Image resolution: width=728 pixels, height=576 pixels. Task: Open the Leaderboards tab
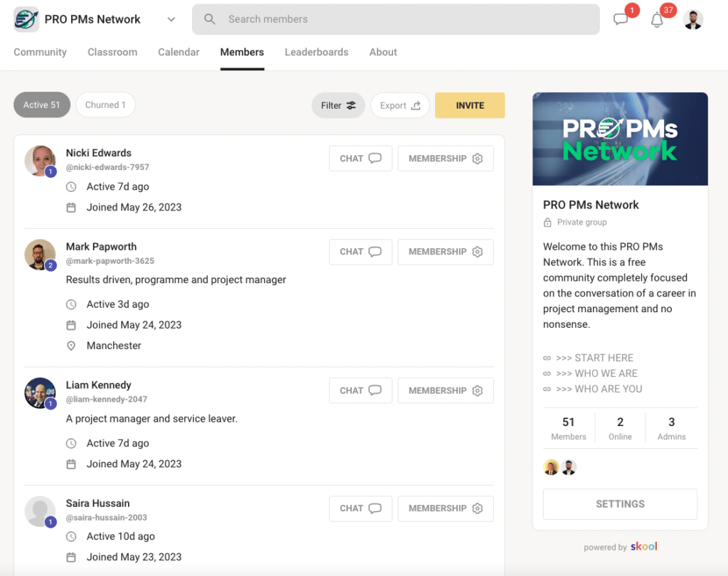pyautogui.click(x=316, y=52)
